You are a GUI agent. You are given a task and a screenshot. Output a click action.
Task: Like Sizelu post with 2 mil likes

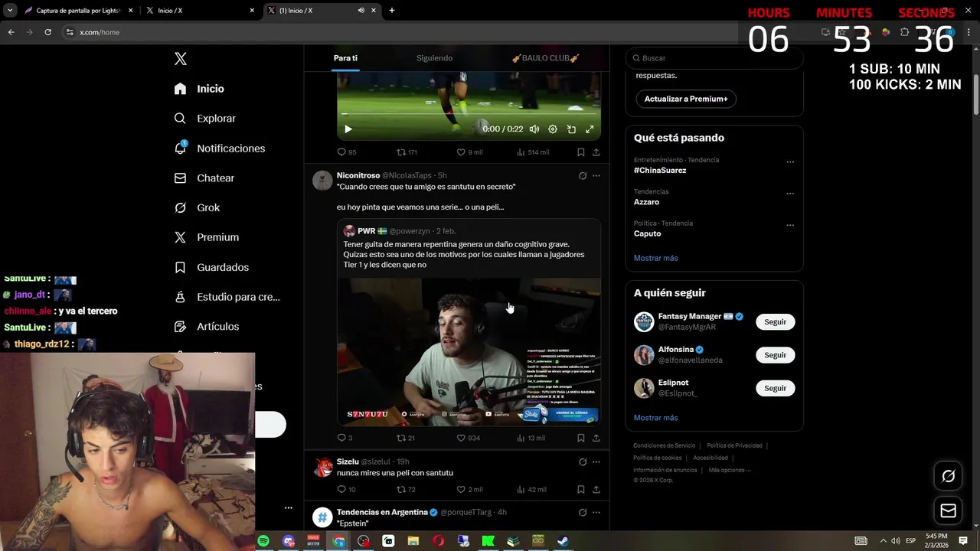tap(469, 490)
